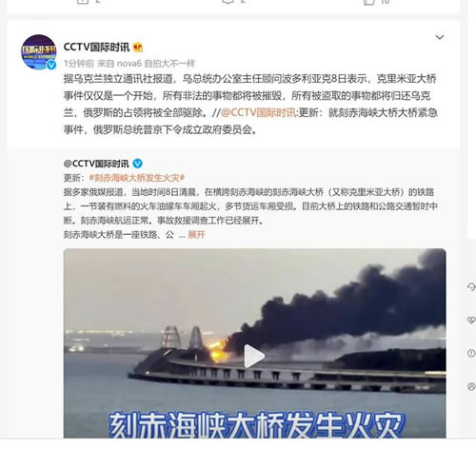Click the blue verified badge on reposted author
Viewport: 476px width, 449px height.
point(137,164)
